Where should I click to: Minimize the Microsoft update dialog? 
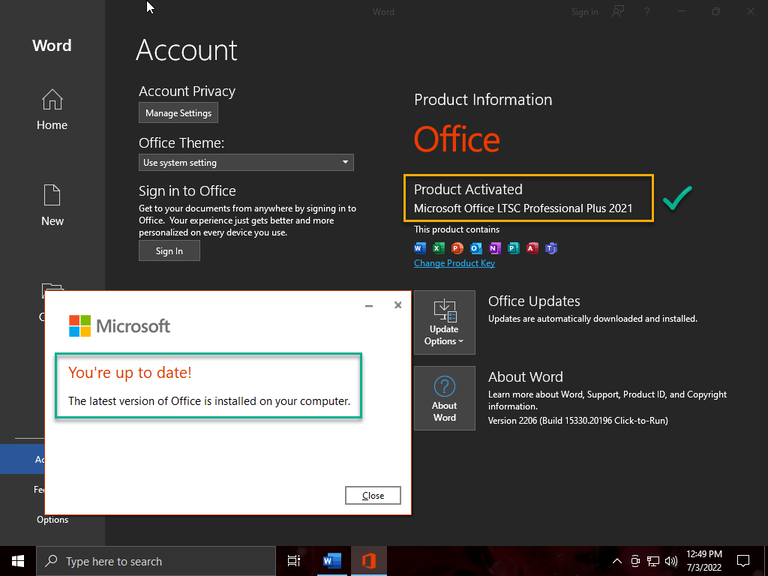pos(369,306)
